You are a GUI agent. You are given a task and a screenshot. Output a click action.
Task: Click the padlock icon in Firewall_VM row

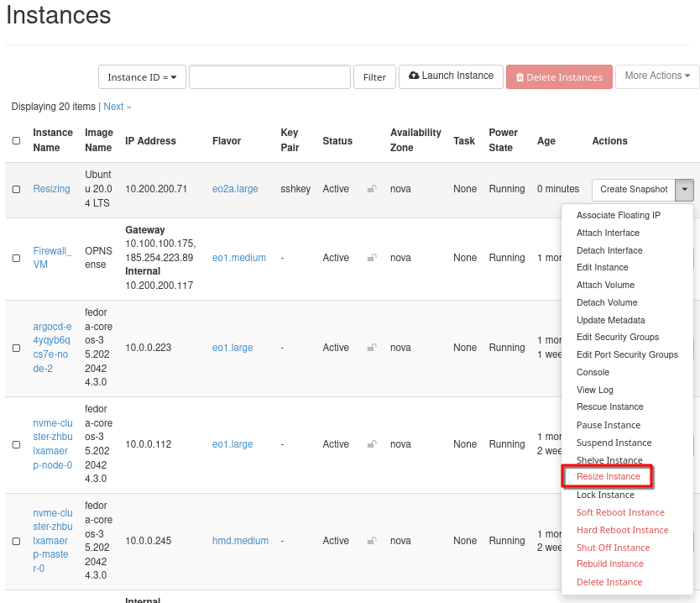(372, 258)
